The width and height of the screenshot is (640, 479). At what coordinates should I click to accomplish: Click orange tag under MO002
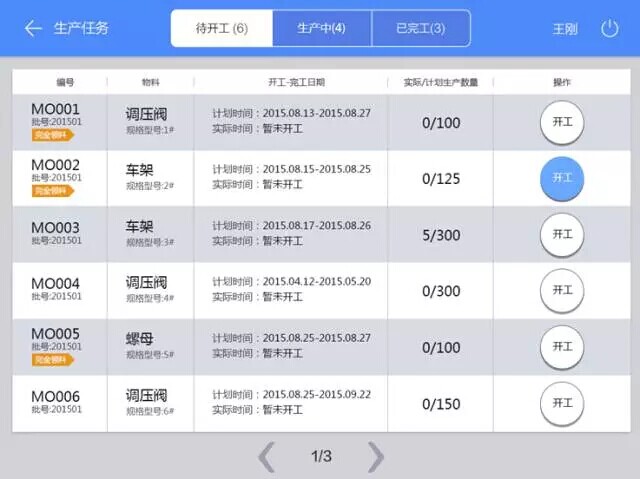pos(53,191)
